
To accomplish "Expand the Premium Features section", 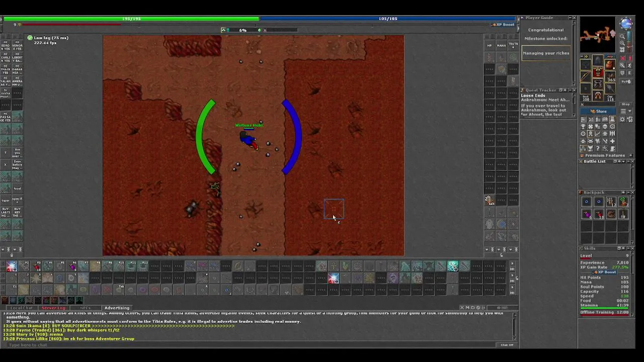I will pyautogui.click(x=631, y=155).
